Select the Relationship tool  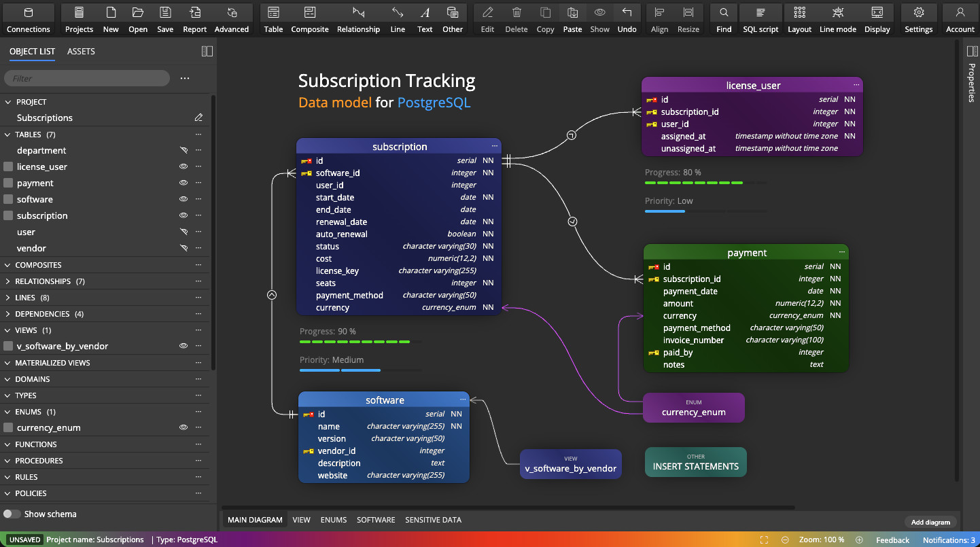coord(359,18)
